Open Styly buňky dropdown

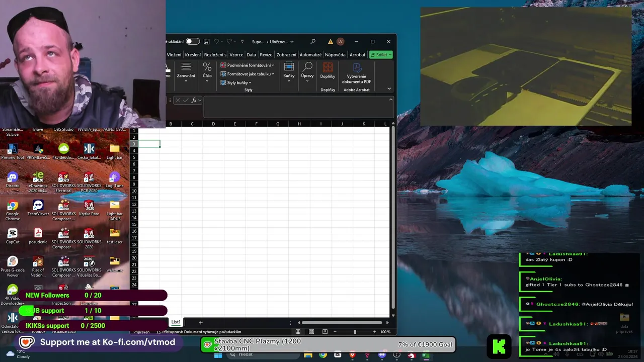tap(236, 82)
